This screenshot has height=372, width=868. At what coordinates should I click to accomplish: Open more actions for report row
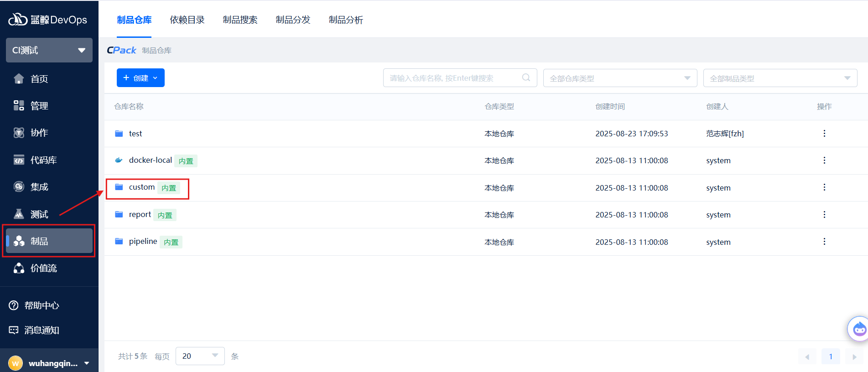[x=824, y=214]
